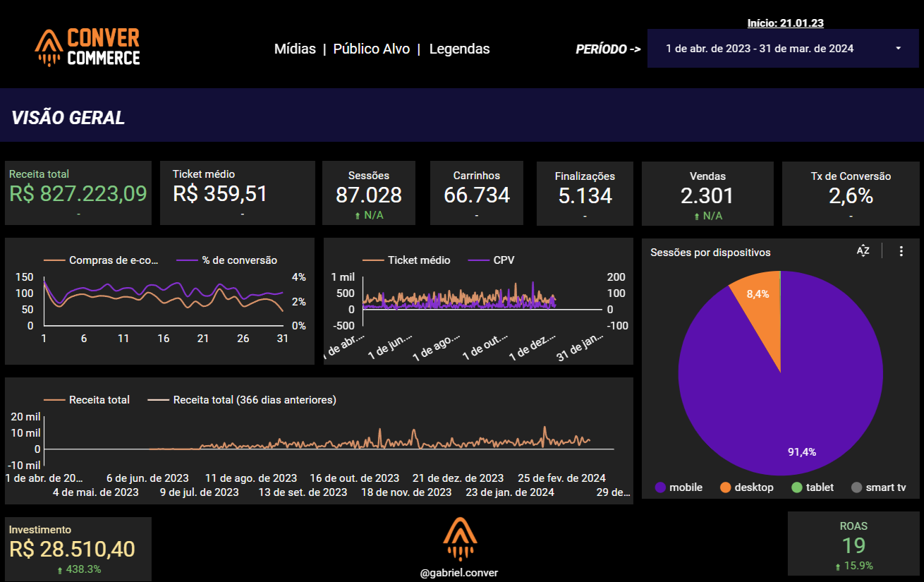Click the up arrow beside 15.9% ROAS change
The width and height of the screenshot is (924, 582).
tap(837, 566)
